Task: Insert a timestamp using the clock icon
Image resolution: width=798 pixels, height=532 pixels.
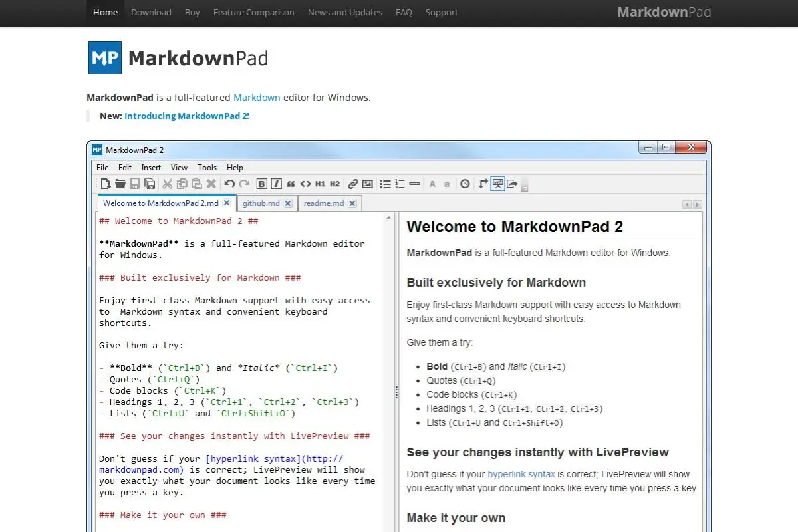Action: point(465,184)
